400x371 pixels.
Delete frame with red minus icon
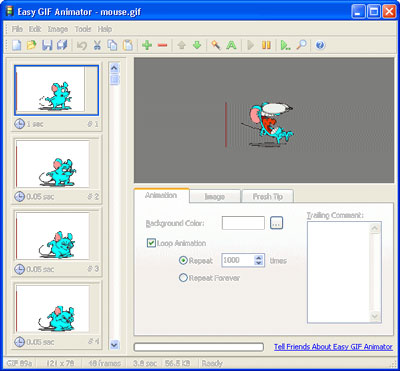[x=162, y=45]
